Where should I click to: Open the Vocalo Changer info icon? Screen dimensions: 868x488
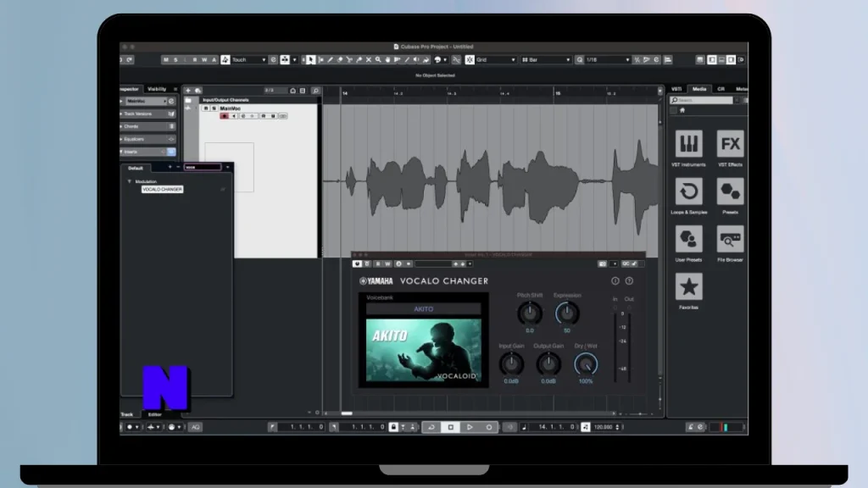615,281
